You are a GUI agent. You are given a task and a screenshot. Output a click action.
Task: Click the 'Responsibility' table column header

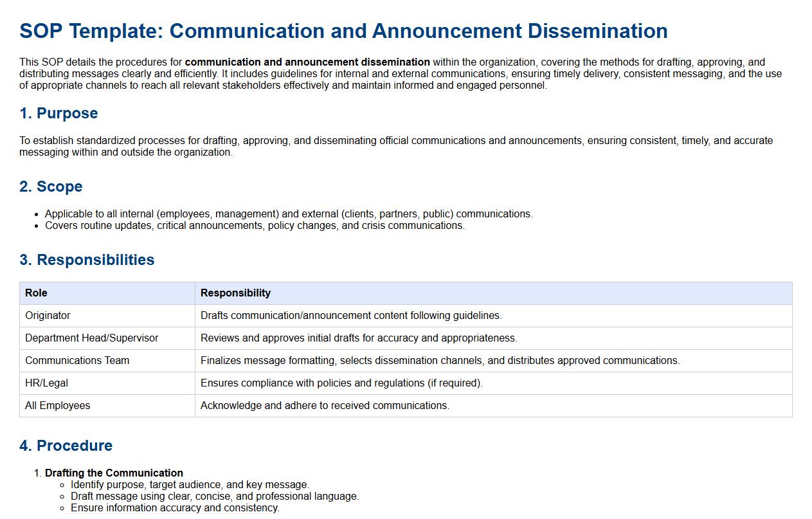[x=235, y=293]
